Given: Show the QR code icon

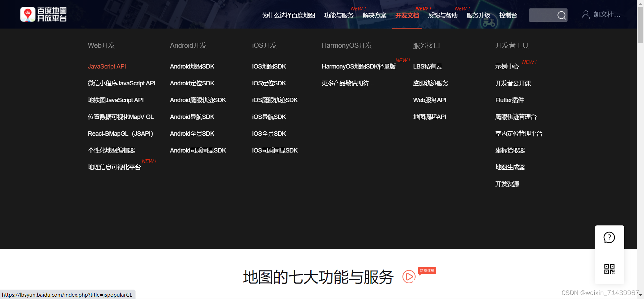Looking at the screenshot, I should pyautogui.click(x=609, y=269).
